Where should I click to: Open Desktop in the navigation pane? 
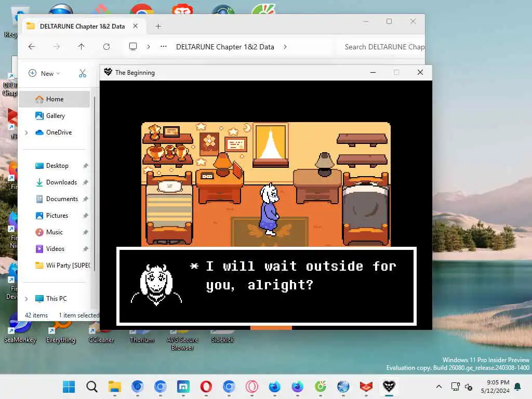pos(54,166)
